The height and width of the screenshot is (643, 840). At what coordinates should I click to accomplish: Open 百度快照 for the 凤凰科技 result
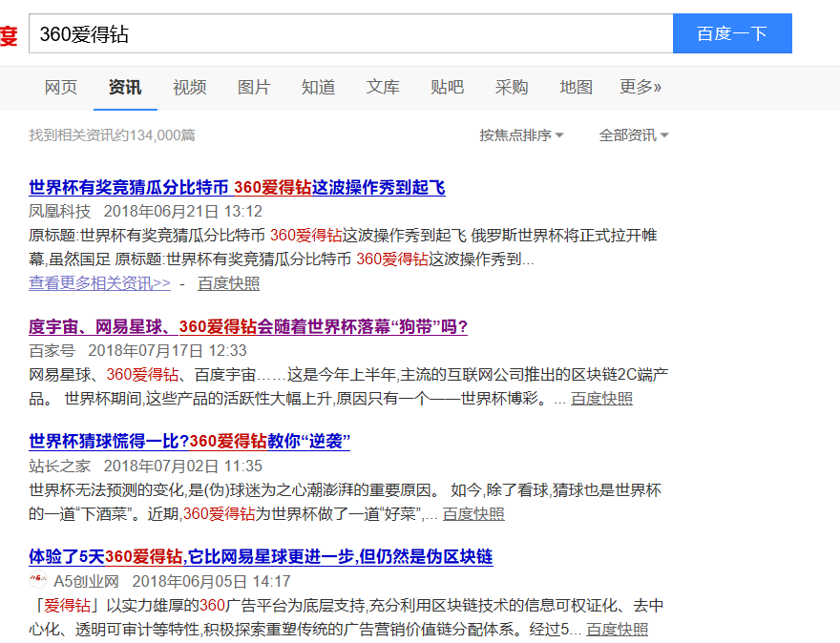click(228, 282)
